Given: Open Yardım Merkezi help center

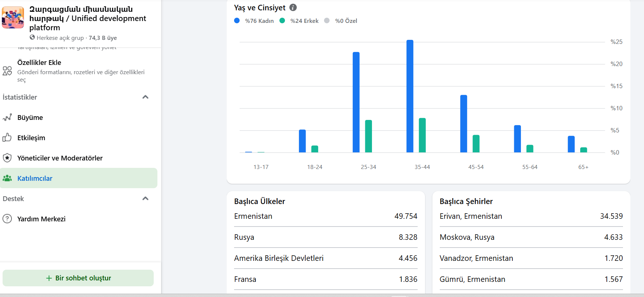Looking at the screenshot, I should tap(79, 219).
